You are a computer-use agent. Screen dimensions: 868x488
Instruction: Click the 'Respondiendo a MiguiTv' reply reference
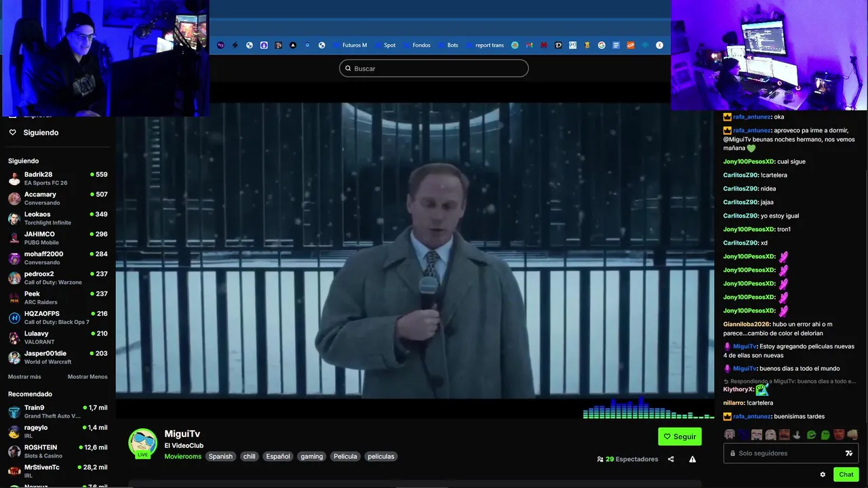click(x=790, y=381)
